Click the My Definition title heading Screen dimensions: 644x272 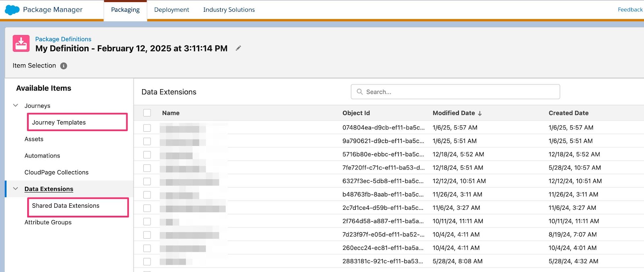point(131,49)
